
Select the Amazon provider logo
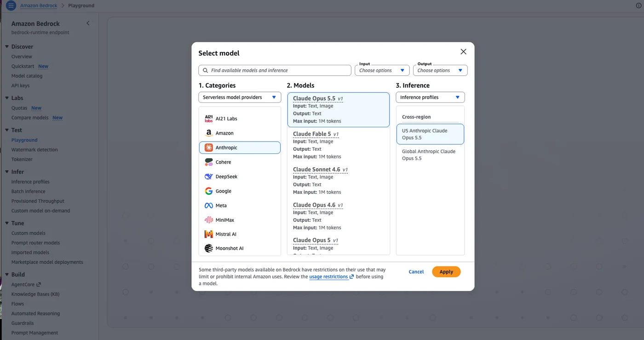click(209, 133)
